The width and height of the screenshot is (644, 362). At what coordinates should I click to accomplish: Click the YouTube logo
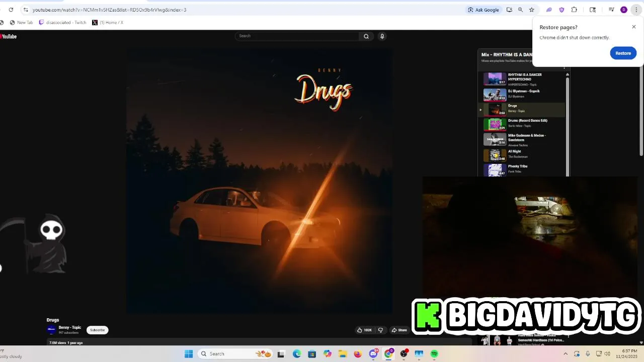[9, 36]
